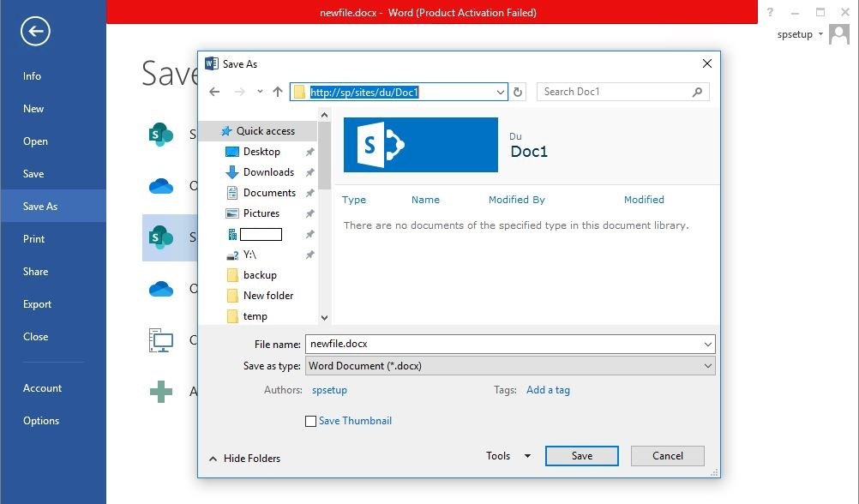
Task: Click the first OneDrive cloud icon
Action: pyautogui.click(x=161, y=186)
